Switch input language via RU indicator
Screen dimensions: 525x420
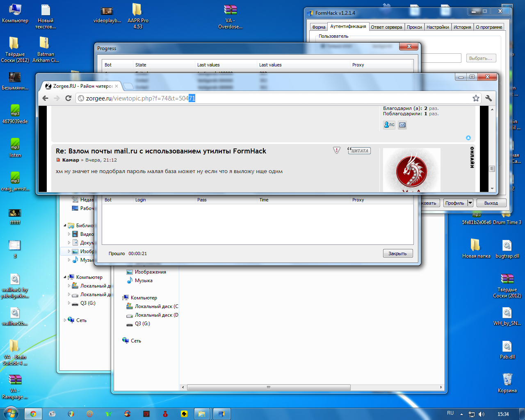450,413
